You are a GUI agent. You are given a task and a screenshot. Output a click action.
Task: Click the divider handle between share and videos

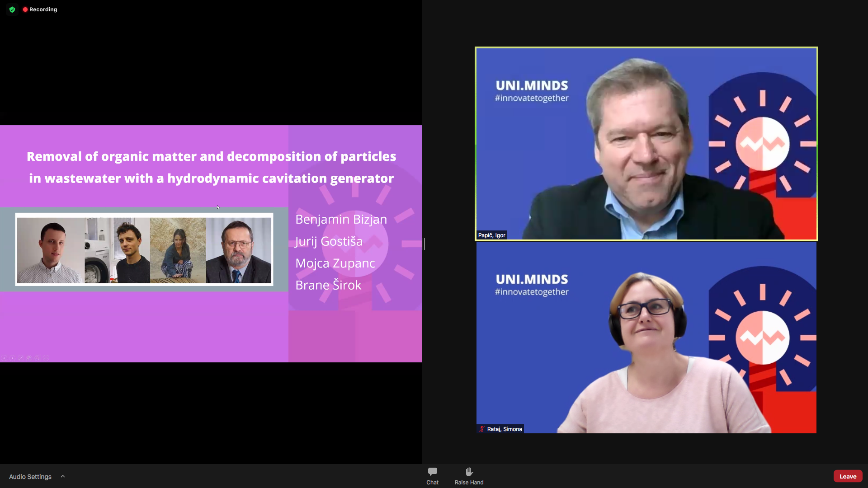(x=424, y=244)
